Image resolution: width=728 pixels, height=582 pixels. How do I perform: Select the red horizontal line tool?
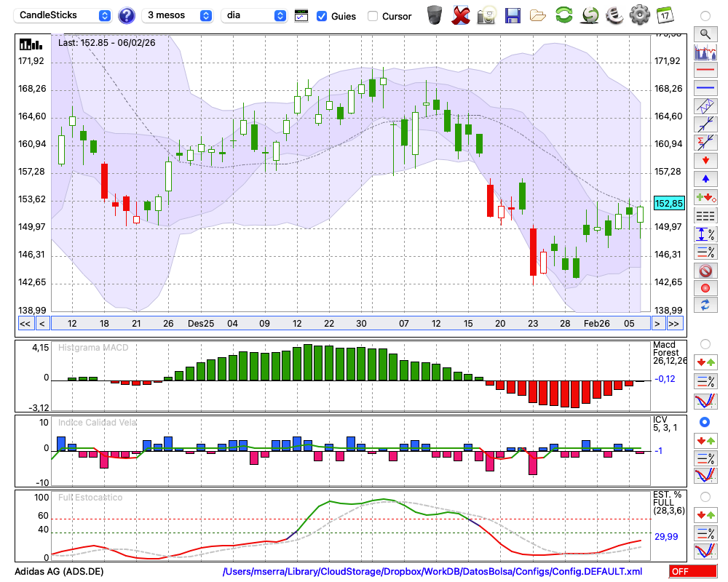pos(705,70)
